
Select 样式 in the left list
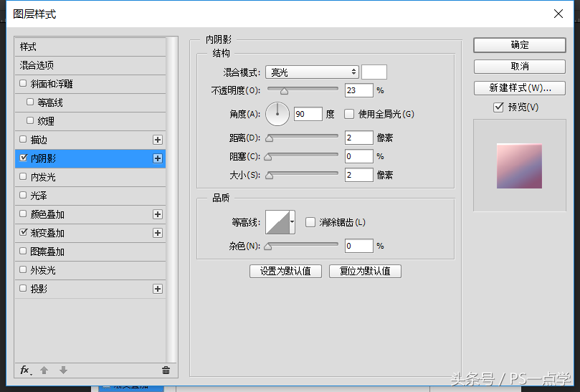(90, 47)
